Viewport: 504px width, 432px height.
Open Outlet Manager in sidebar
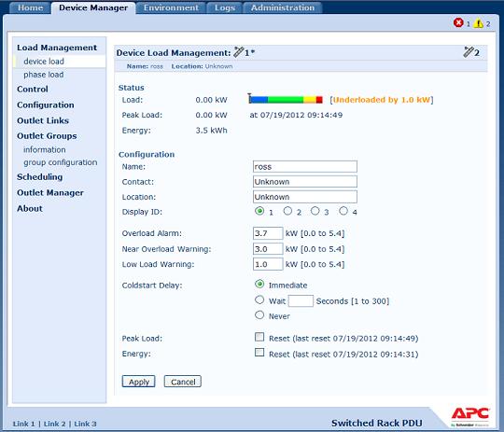pos(50,192)
